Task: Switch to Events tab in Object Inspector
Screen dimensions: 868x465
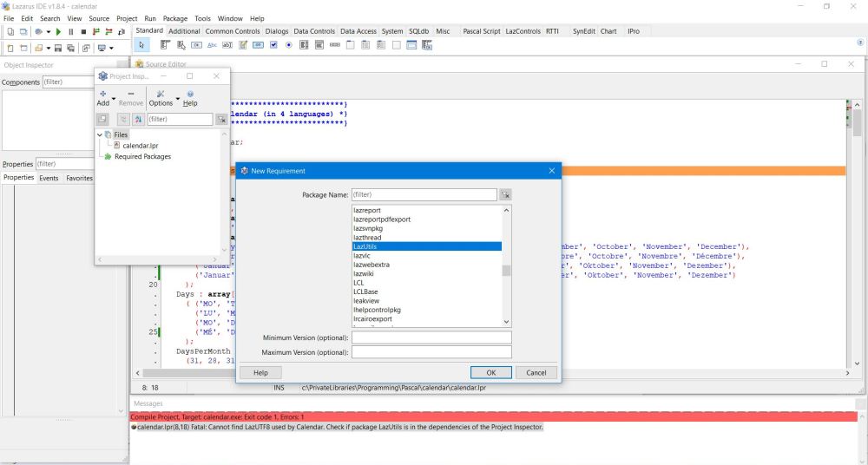Action: click(49, 178)
